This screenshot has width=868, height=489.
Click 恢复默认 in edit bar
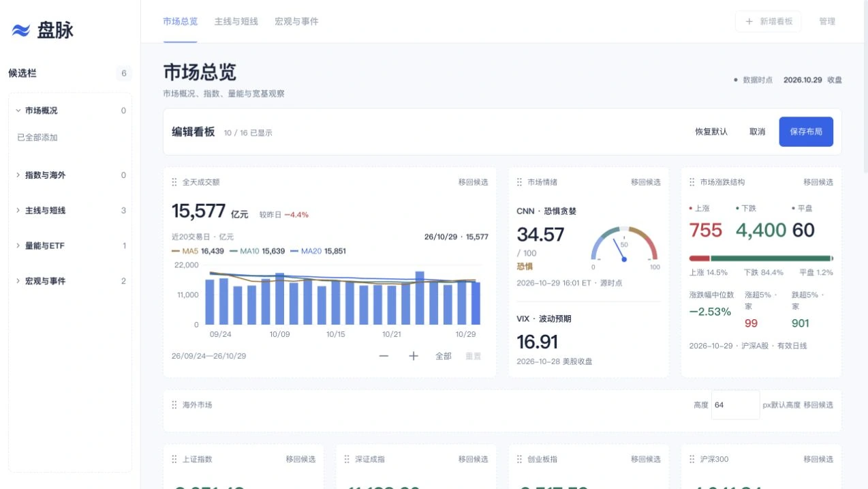(711, 132)
